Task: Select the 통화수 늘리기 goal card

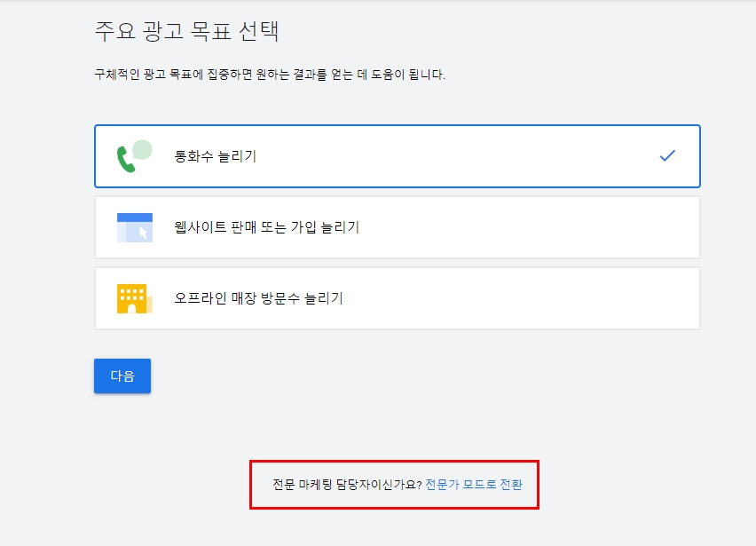Action: click(398, 156)
